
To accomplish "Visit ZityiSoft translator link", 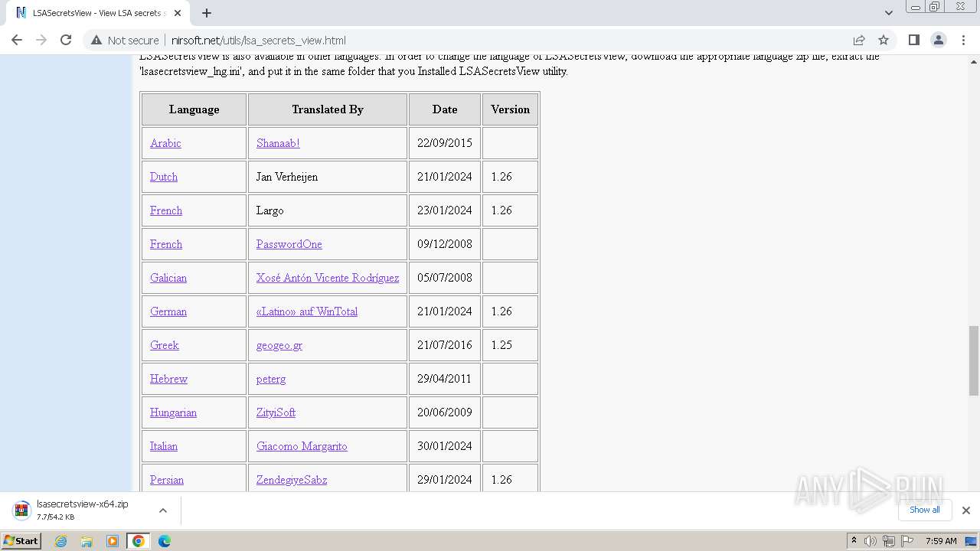I will click(x=276, y=412).
